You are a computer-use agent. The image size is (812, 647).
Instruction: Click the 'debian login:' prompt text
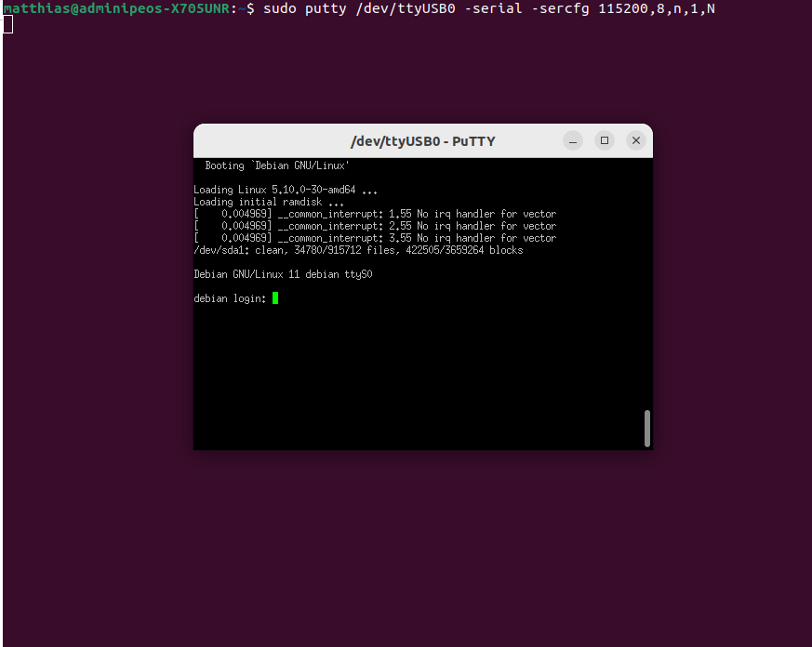coord(230,298)
